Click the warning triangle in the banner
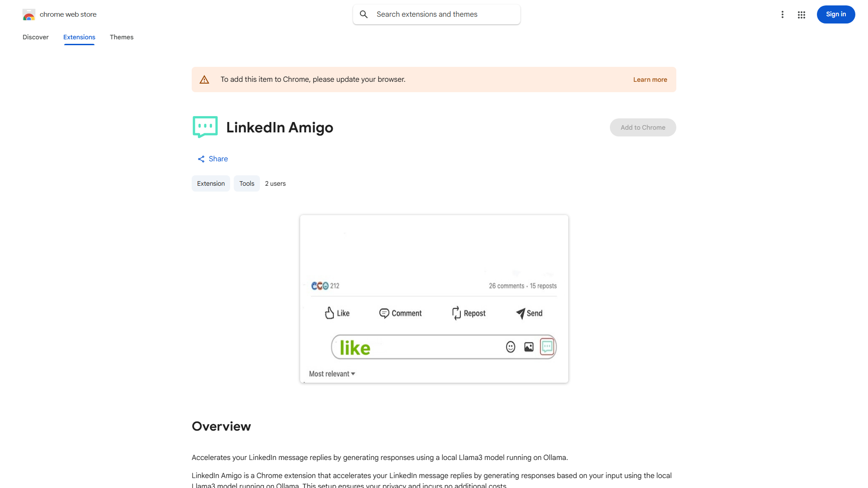This screenshot has height=488, width=868. point(204,79)
